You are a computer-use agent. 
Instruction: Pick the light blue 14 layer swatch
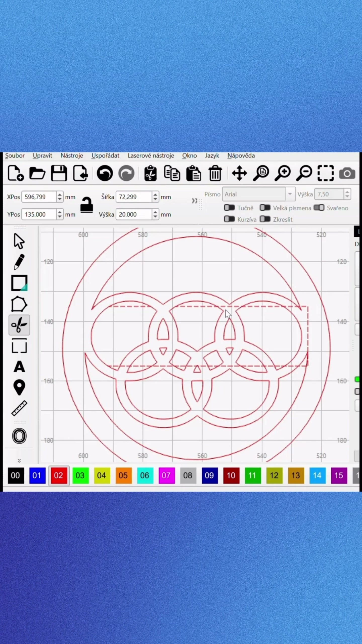[318, 475]
